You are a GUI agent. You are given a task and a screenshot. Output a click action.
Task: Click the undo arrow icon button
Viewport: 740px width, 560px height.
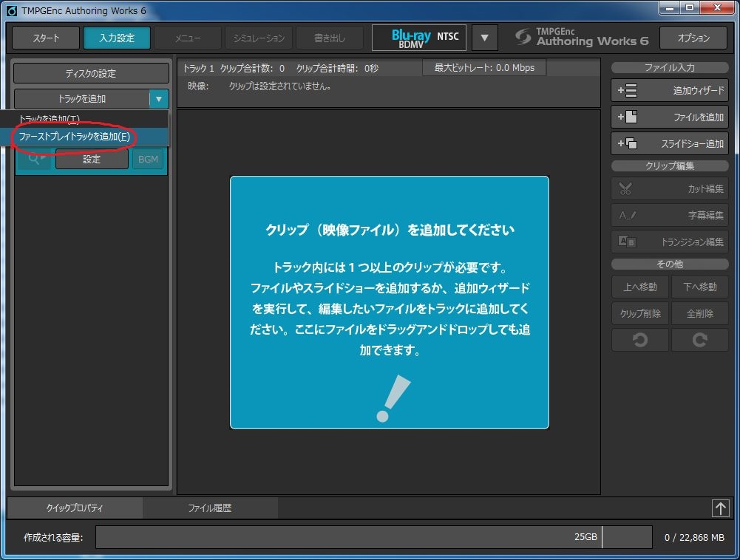pyautogui.click(x=640, y=340)
